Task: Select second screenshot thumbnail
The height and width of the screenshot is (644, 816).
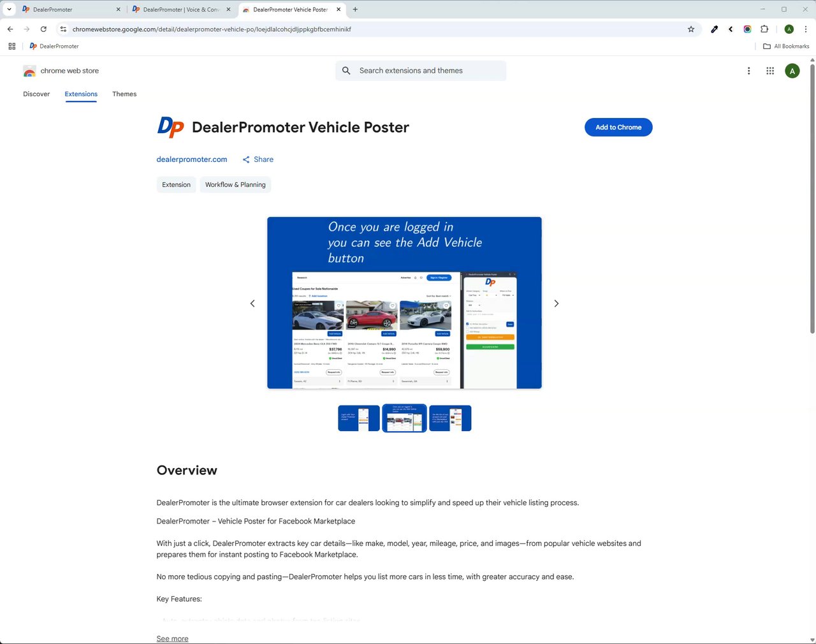Action: pos(404,418)
